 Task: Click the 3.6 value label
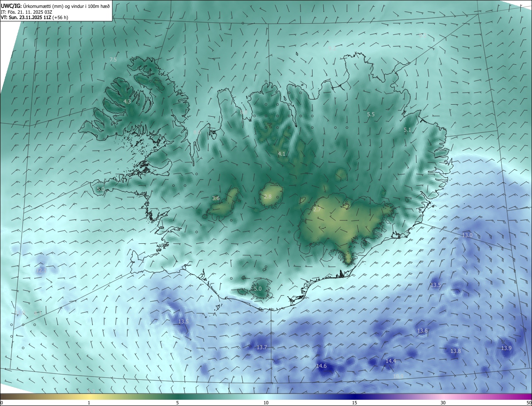click(216, 198)
